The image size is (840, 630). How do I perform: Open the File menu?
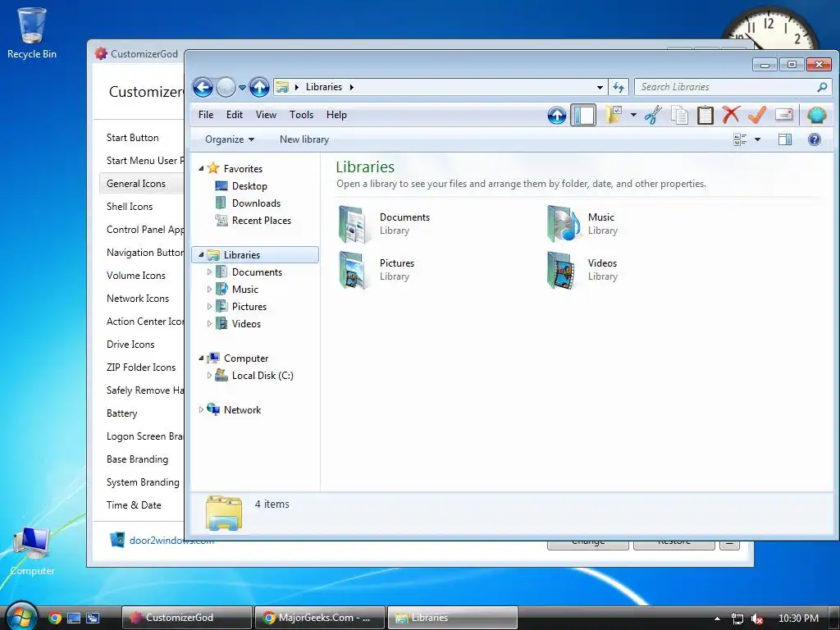point(206,115)
